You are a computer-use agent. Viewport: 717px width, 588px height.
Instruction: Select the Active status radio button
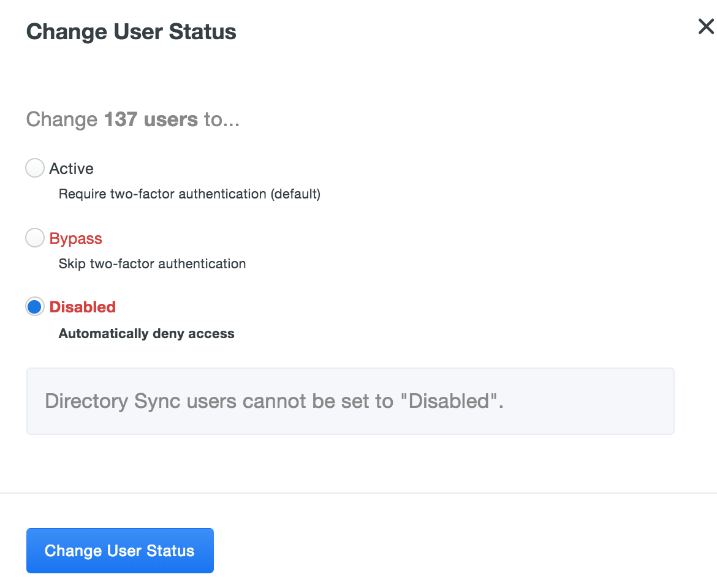point(35,168)
